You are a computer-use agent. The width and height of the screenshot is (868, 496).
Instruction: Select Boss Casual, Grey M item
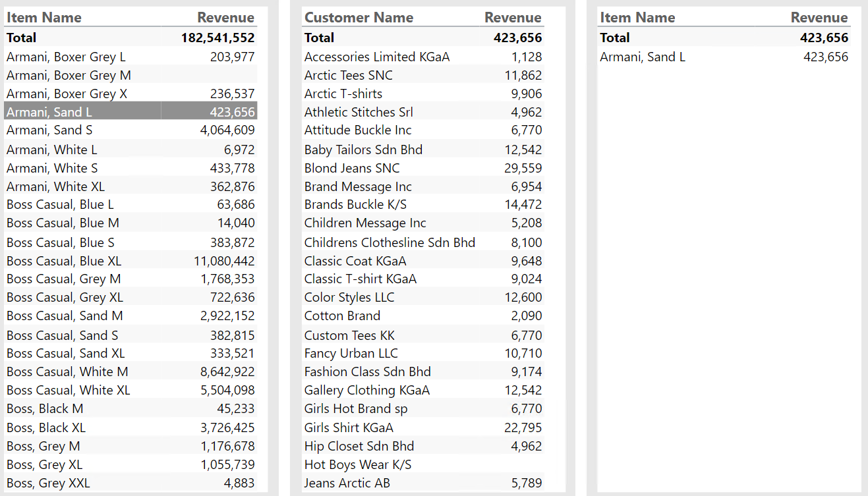64,279
